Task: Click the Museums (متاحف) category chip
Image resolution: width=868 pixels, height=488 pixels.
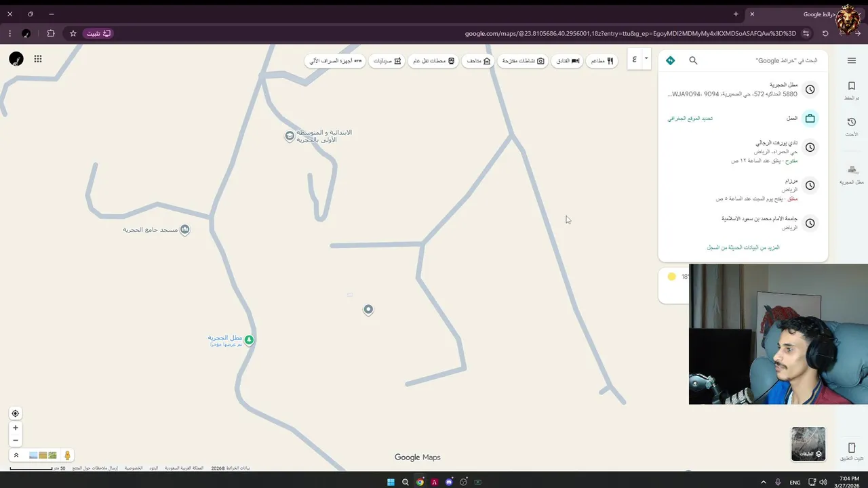Action: tap(479, 61)
